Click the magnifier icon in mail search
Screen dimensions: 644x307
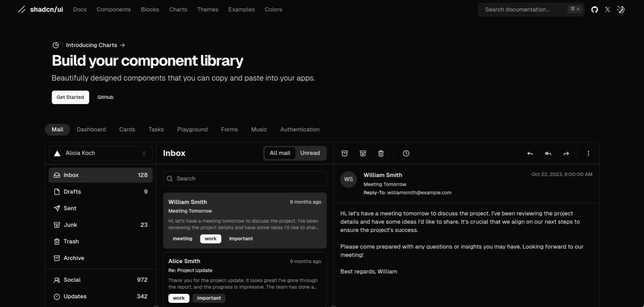coord(170,179)
